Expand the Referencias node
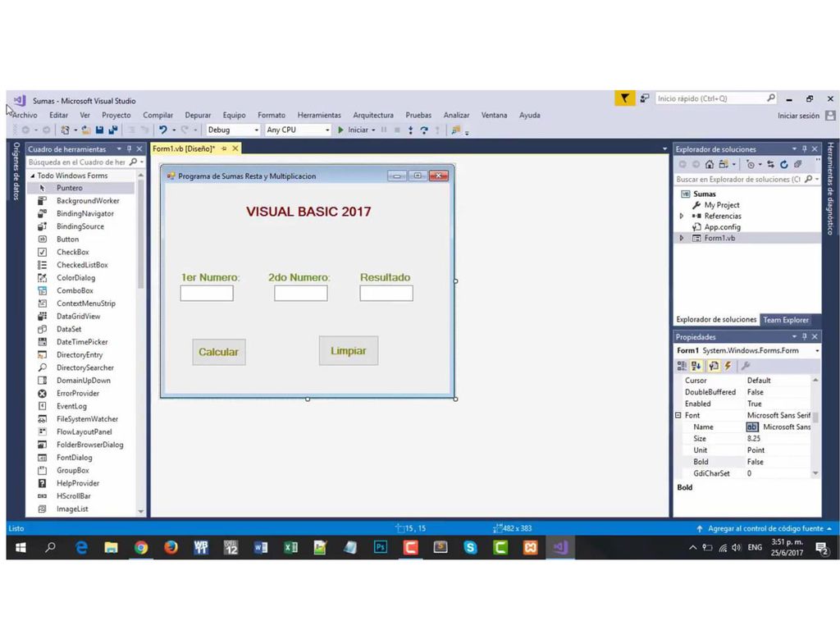Image resolution: width=840 pixels, height=630 pixels. click(682, 217)
